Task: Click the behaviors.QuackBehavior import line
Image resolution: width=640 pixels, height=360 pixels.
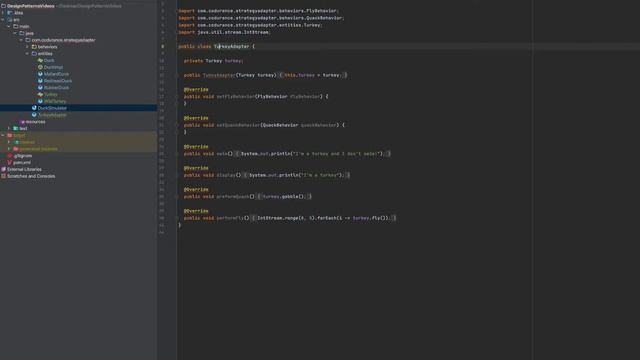Action: (x=261, y=18)
